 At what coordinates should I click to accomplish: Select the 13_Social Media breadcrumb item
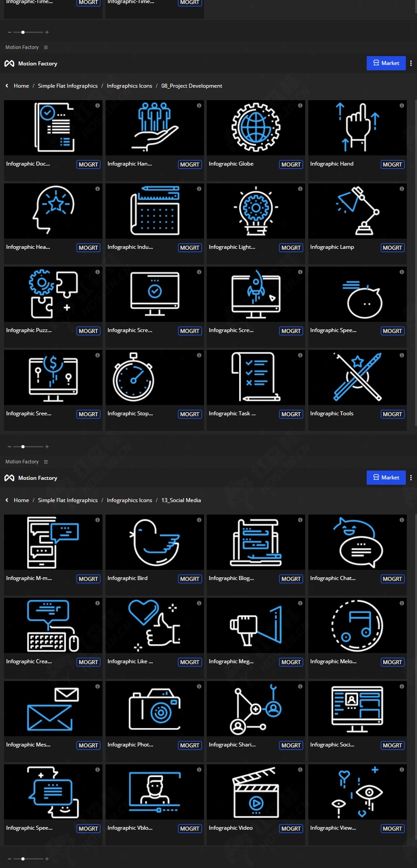(x=181, y=500)
